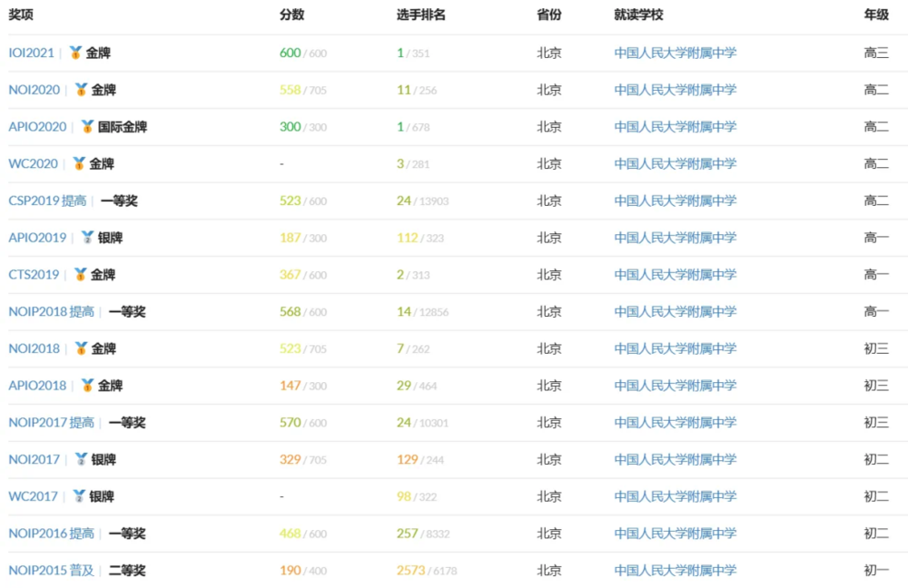Click the 选手排名 column header
Image resolution: width=908 pixels, height=588 pixels.
coord(420,15)
